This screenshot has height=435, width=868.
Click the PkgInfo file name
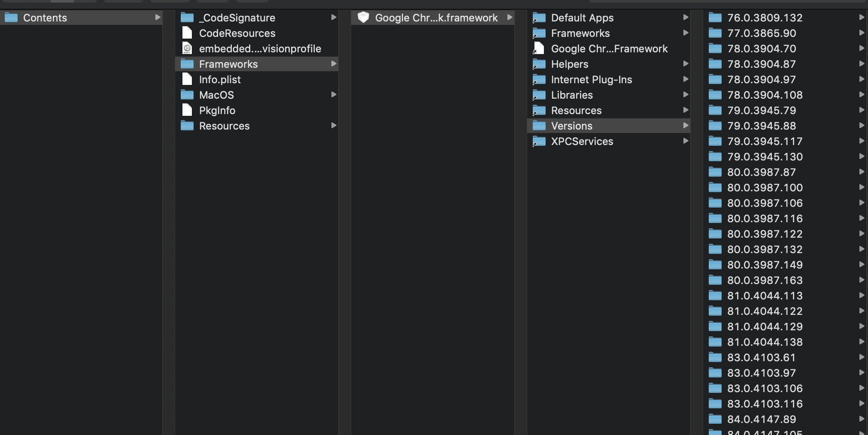click(217, 111)
